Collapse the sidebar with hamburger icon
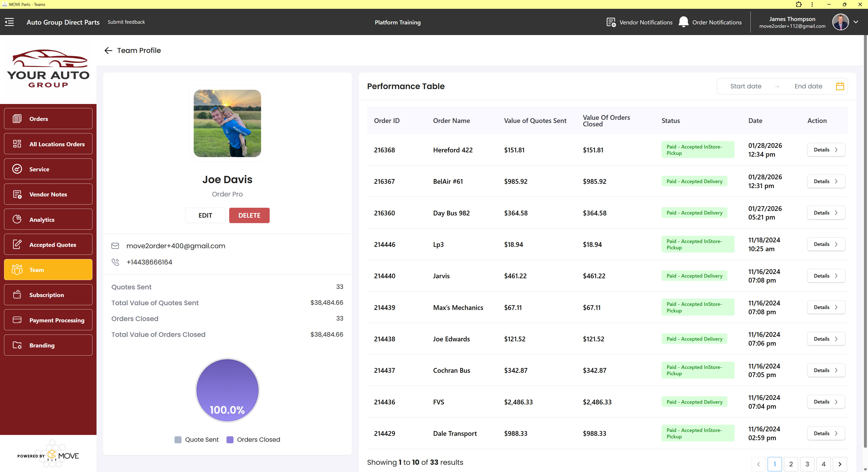 pyautogui.click(x=9, y=22)
